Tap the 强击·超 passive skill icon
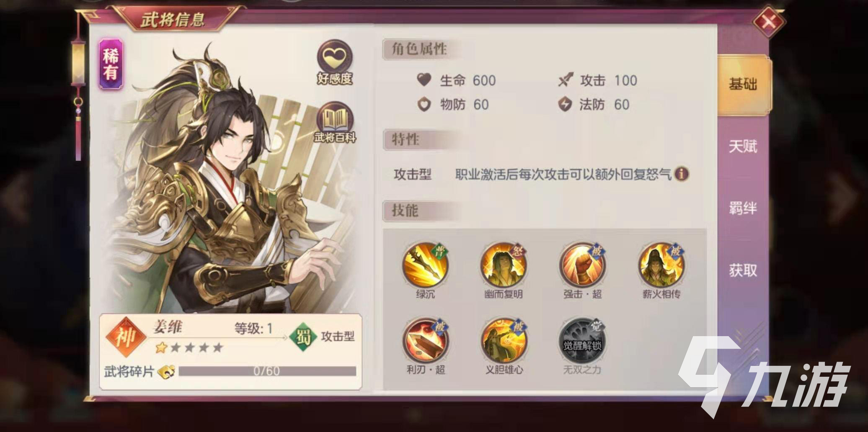This screenshot has width=868, height=432. point(582,265)
